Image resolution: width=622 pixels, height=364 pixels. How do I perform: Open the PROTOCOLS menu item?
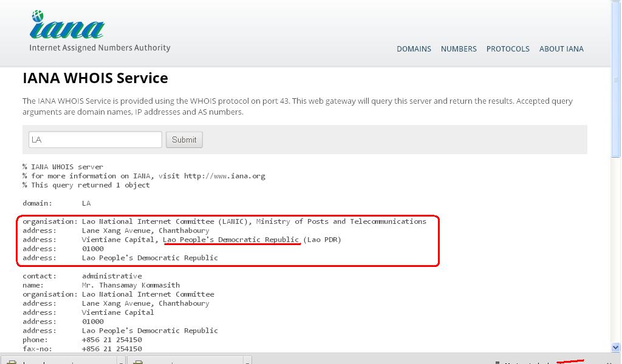tap(508, 49)
